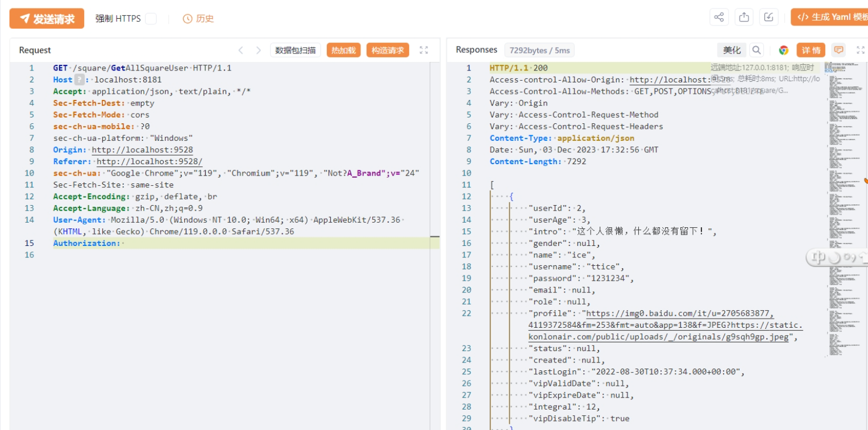Expand the Responses panel to fullscreen
The image size is (868, 430).
pos(861,50)
